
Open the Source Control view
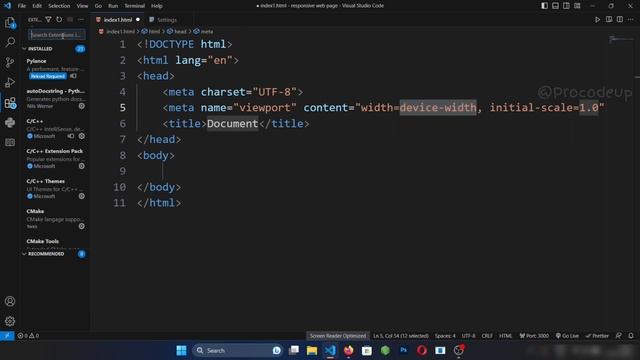10,62
